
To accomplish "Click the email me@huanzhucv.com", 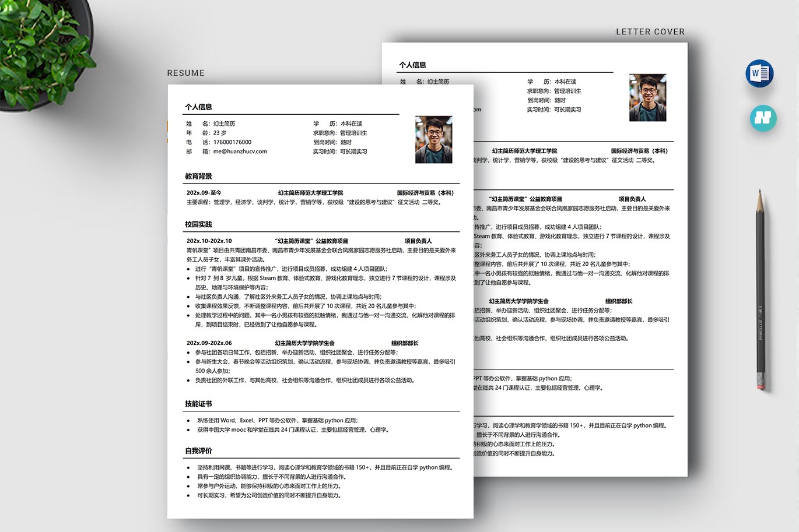I will (x=240, y=152).
